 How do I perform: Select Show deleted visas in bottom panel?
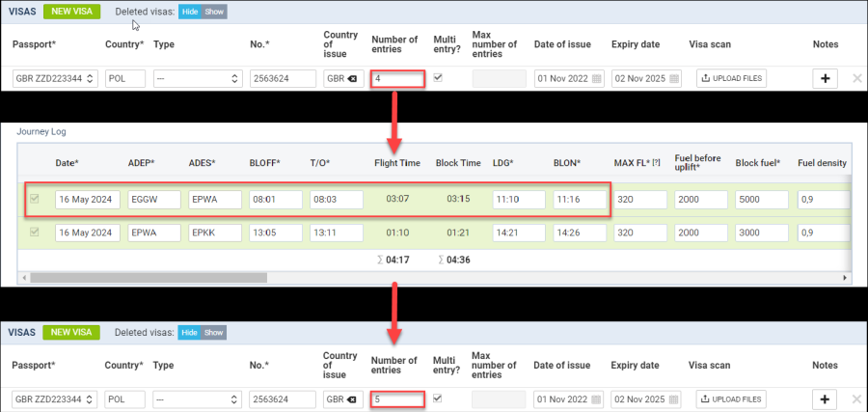(x=213, y=332)
